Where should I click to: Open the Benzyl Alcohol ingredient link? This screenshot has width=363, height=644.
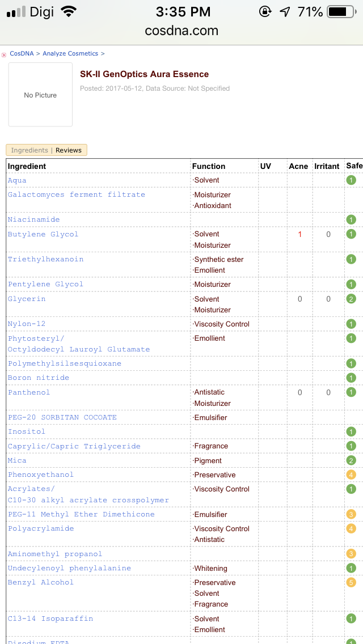tap(41, 582)
